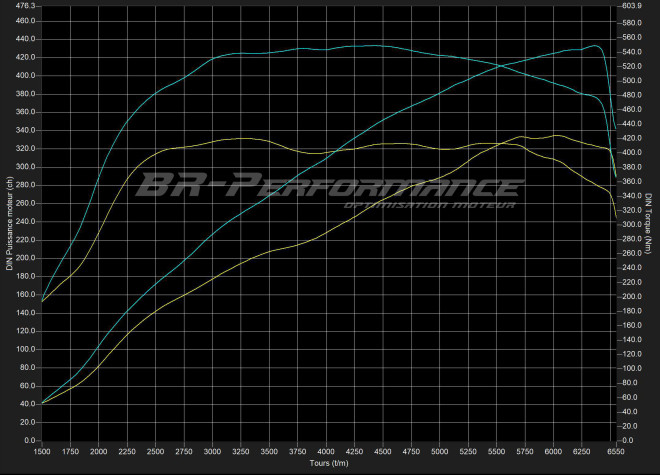Click the 5250 tick on the RPM axis

tap(466, 451)
